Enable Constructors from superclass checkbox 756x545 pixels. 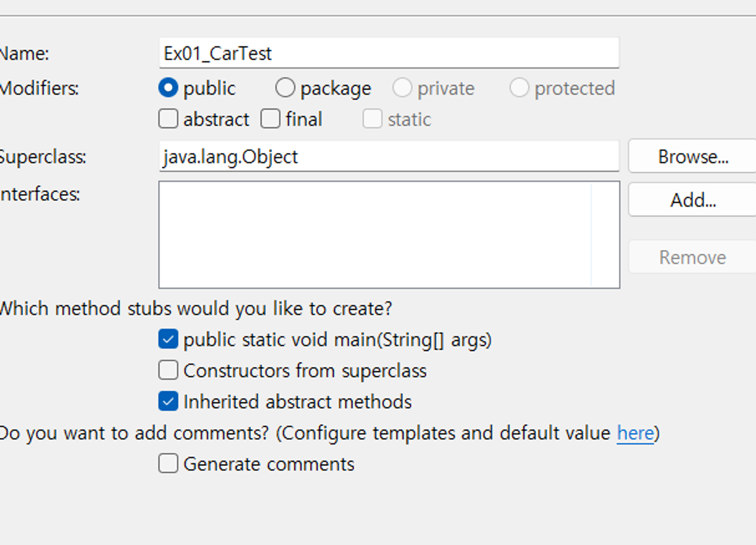coord(168,370)
